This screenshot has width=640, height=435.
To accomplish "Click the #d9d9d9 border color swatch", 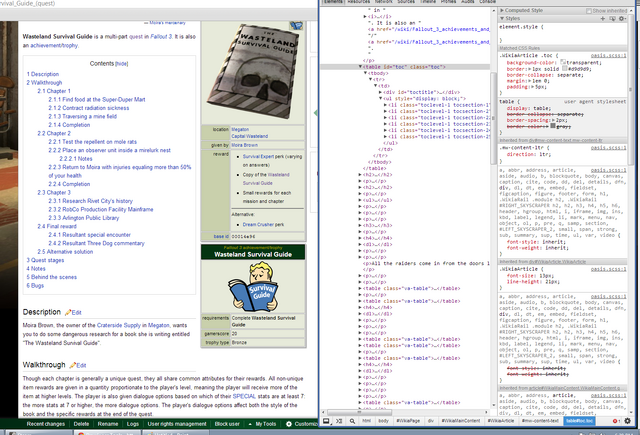I will [564, 69].
